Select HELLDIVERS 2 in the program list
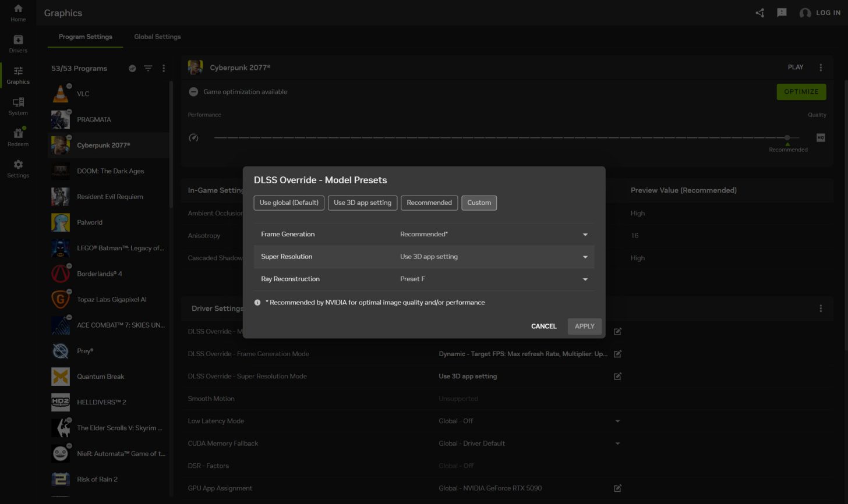Viewport: 848px width, 504px height. 108,402
